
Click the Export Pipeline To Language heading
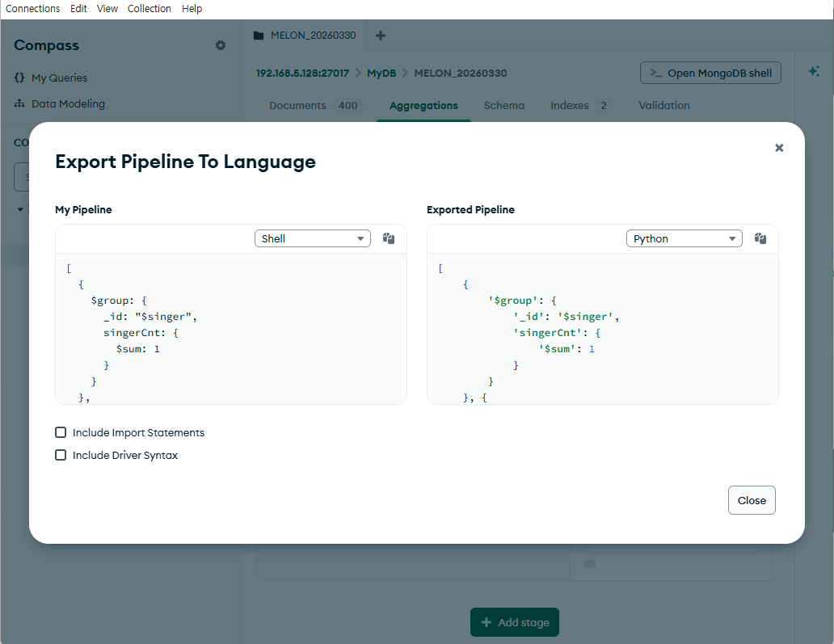[185, 162]
